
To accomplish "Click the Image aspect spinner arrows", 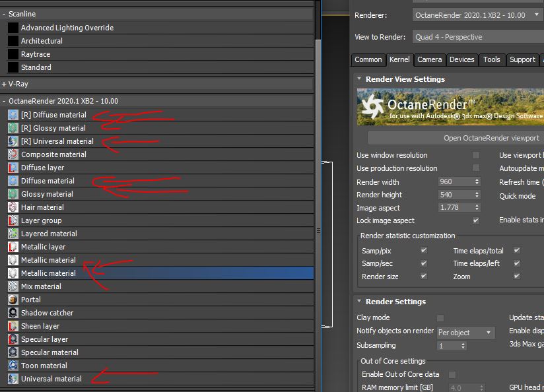I will [477, 207].
